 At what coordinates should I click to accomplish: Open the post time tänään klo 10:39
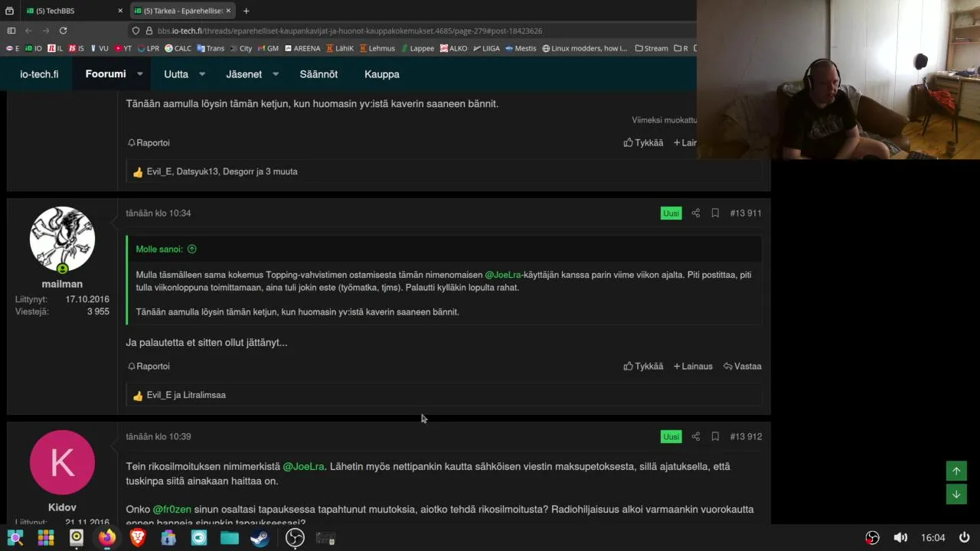coord(158,436)
